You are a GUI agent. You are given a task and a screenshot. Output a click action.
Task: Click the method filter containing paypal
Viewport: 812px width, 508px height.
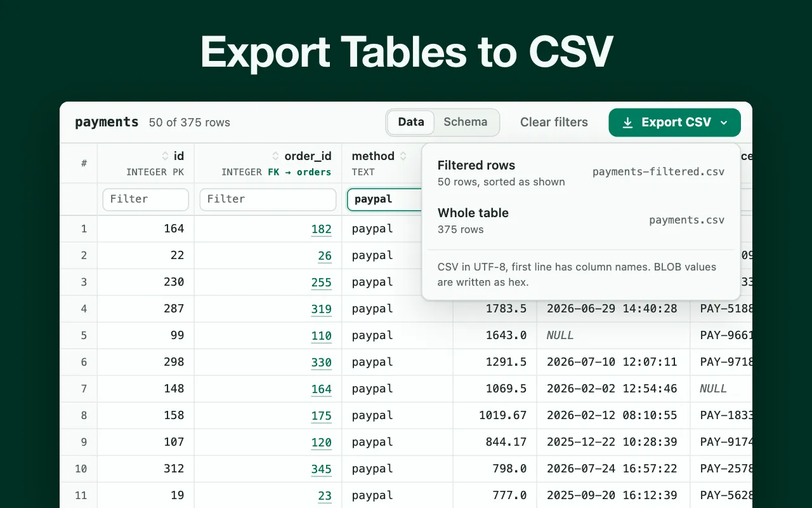[385, 199]
